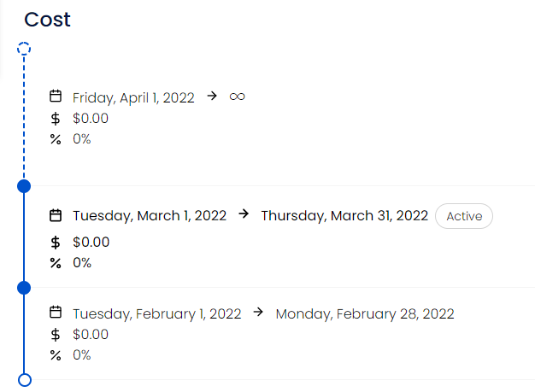Select the solid timeline marker above the March entry
This screenshot has width=535, height=392.
click(x=24, y=186)
